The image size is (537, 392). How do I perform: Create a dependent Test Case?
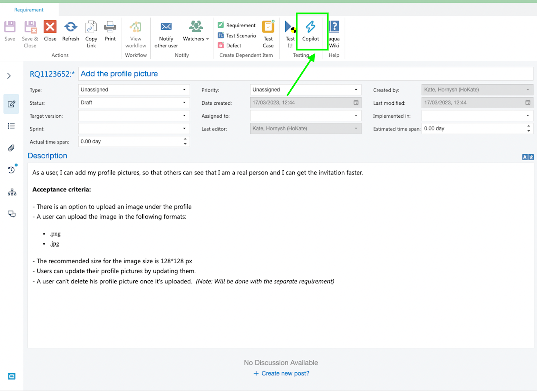point(268,27)
